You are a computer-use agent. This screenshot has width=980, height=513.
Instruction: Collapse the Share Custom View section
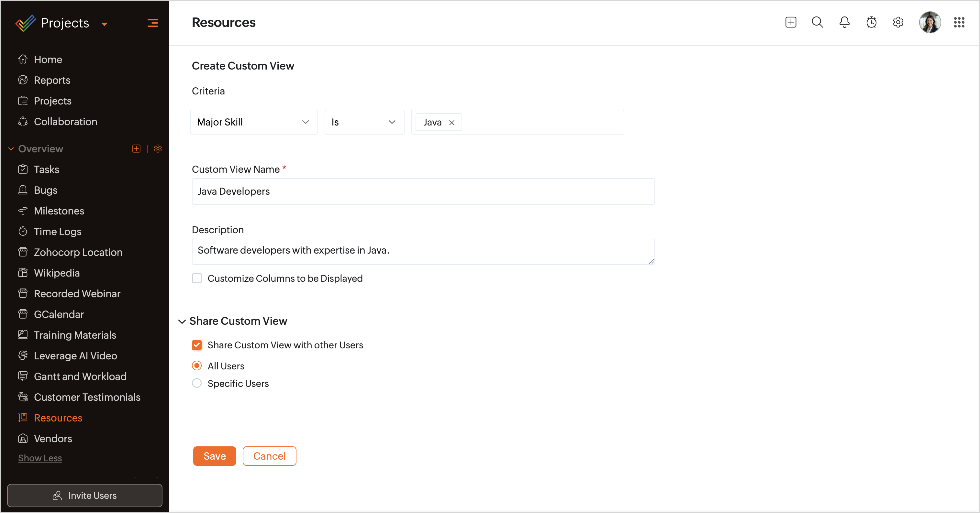click(182, 321)
